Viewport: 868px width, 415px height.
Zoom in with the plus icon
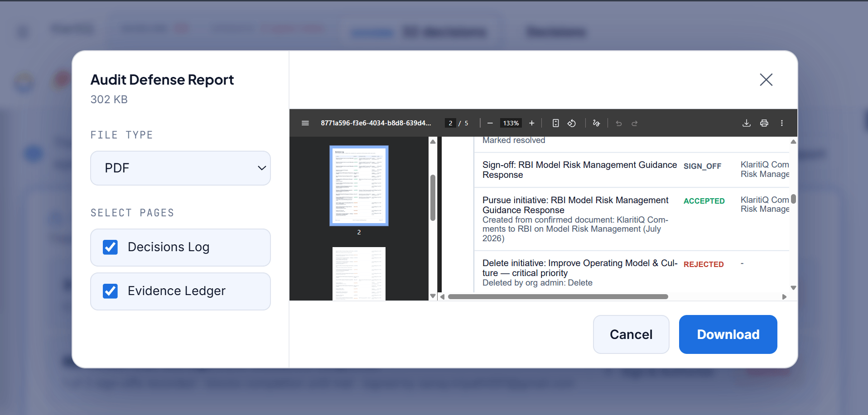532,123
